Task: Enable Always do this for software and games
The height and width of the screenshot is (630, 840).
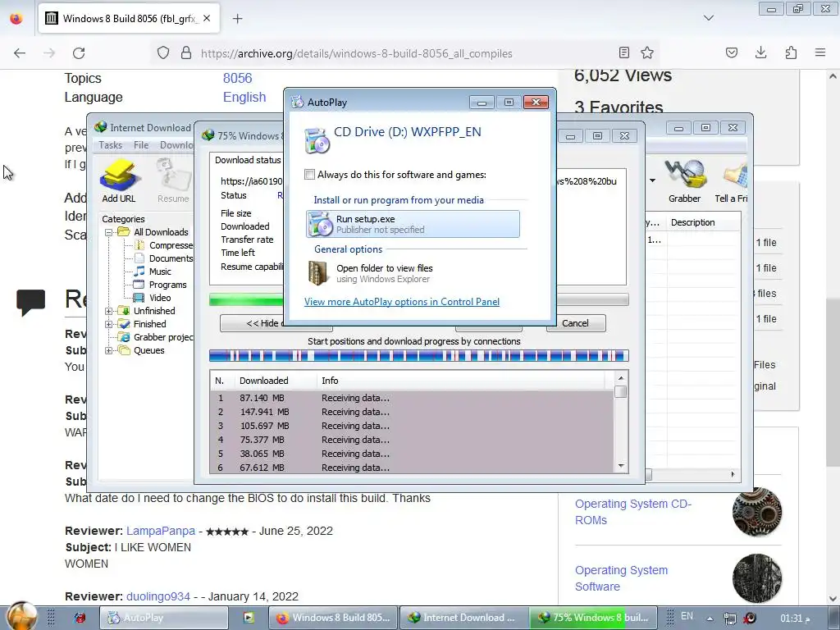Action: (309, 175)
